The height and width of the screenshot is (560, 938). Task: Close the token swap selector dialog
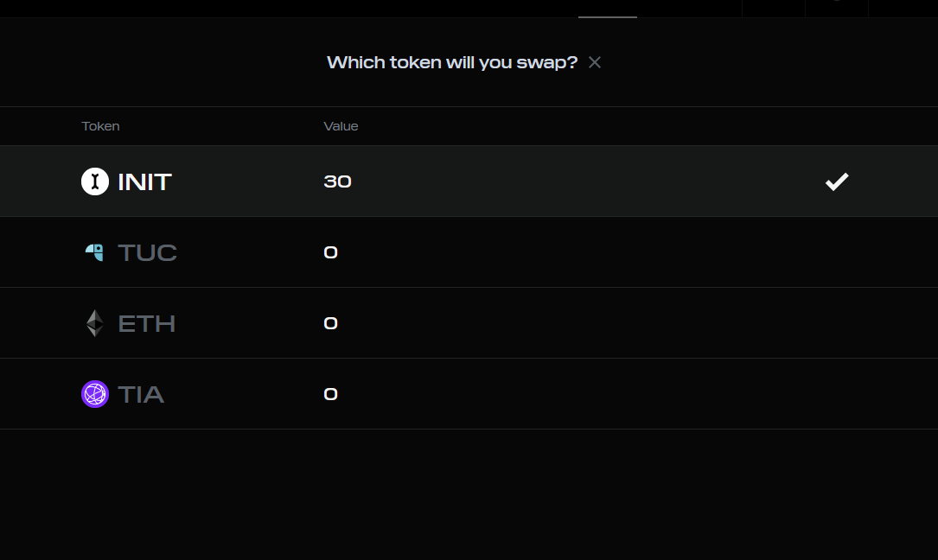(595, 62)
